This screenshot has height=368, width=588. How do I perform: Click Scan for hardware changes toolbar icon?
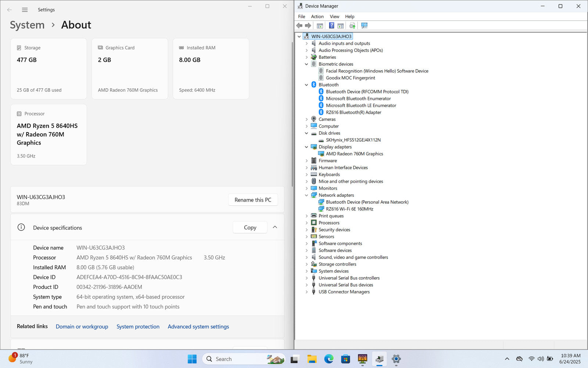[x=364, y=25]
